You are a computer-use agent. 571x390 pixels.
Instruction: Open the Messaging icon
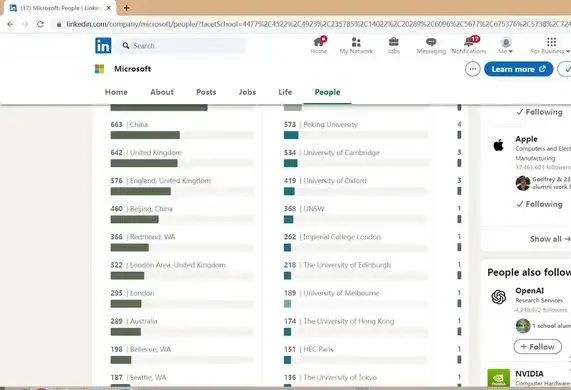coord(431,42)
